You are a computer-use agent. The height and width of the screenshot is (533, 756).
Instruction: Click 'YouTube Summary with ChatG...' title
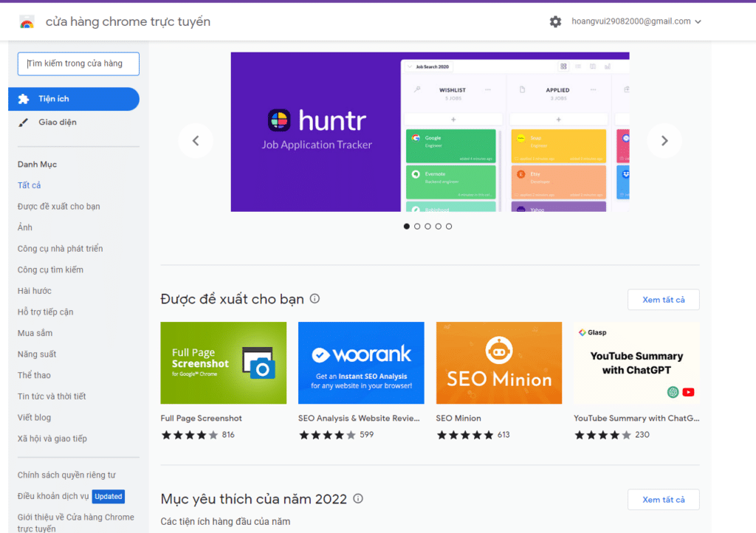[636, 419]
